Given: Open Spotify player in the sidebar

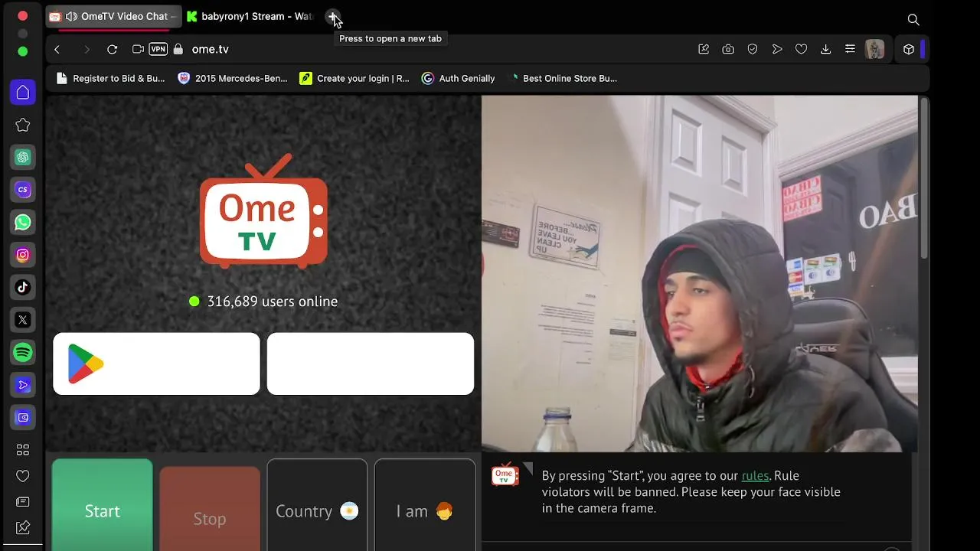Looking at the screenshot, I should pos(23,352).
